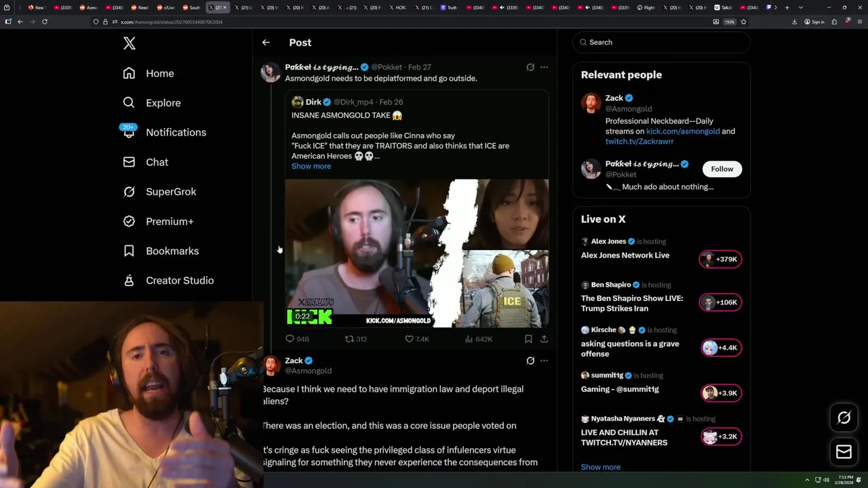Open Home from the sidebar
The height and width of the screenshot is (488, 868).
click(149, 73)
